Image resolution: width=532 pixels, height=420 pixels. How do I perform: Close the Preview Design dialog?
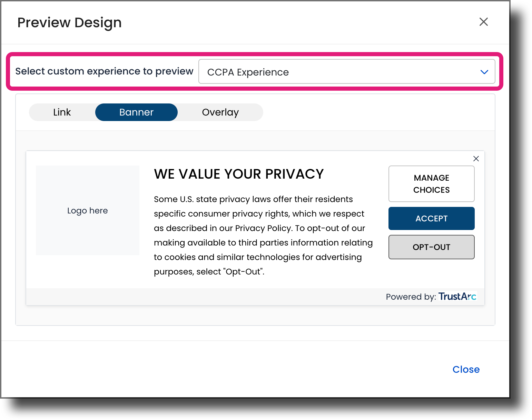tap(484, 22)
